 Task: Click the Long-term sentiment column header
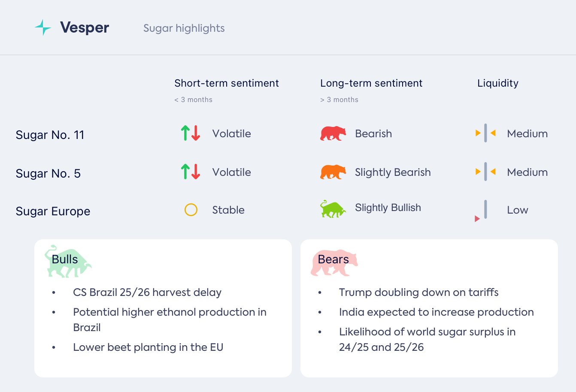tap(371, 83)
